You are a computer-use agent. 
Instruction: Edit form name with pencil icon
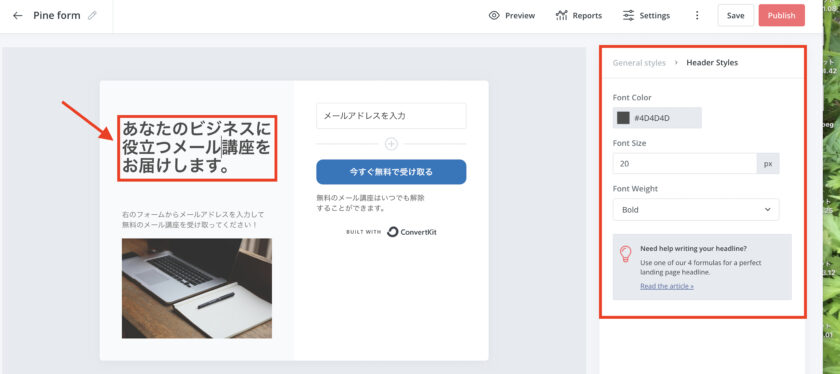pos(92,16)
